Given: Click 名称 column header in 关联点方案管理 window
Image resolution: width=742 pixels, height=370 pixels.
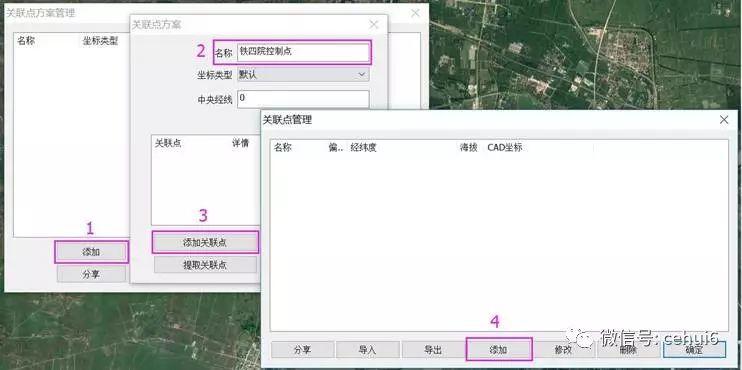Looking at the screenshot, I should pyautogui.click(x=26, y=41).
